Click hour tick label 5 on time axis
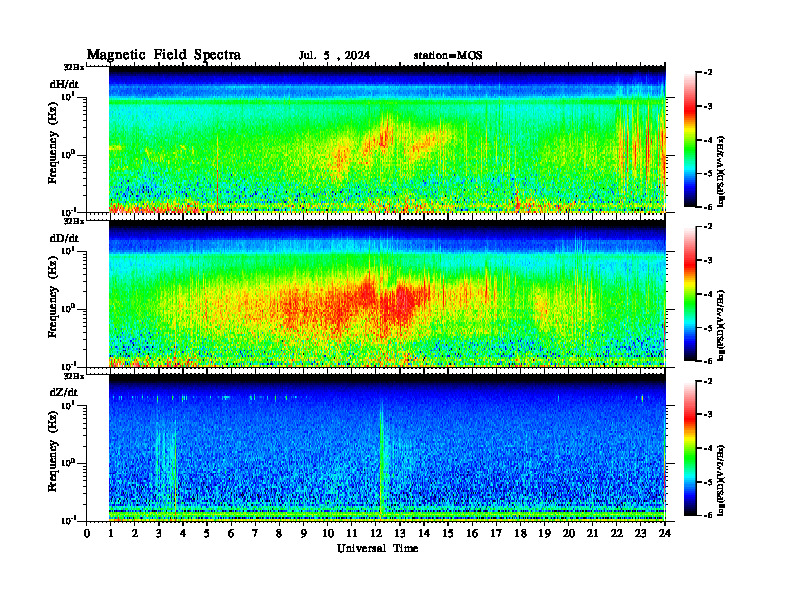This screenshot has width=792, height=612. coord(207,534)
